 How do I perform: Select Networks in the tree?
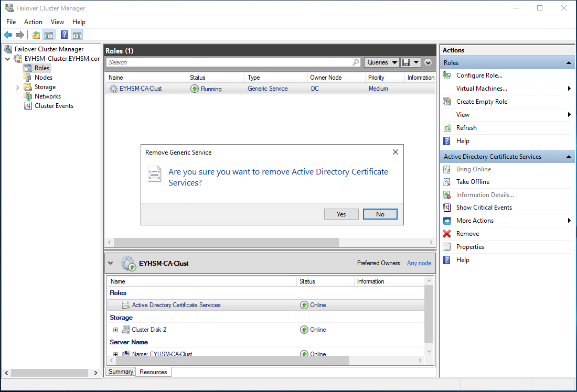(48, 96)
